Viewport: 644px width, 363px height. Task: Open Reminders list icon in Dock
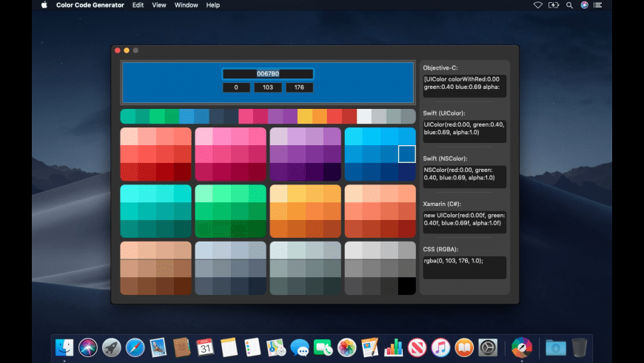pos(252,347)
